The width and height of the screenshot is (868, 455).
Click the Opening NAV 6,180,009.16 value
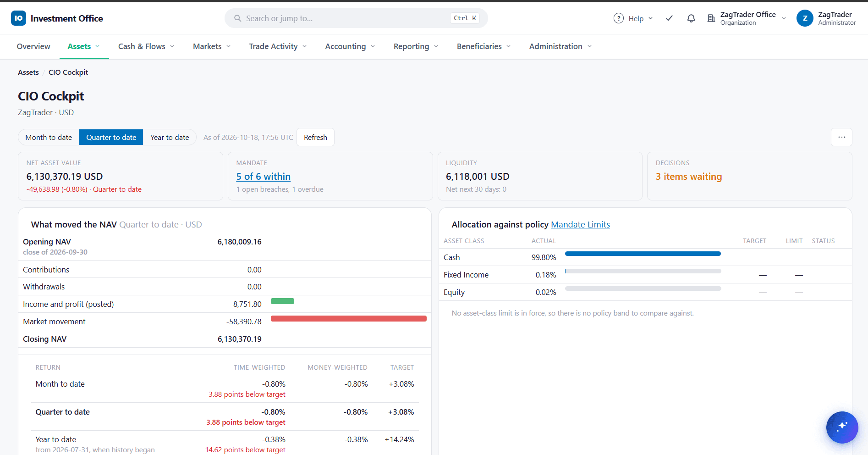pos(239,242)
